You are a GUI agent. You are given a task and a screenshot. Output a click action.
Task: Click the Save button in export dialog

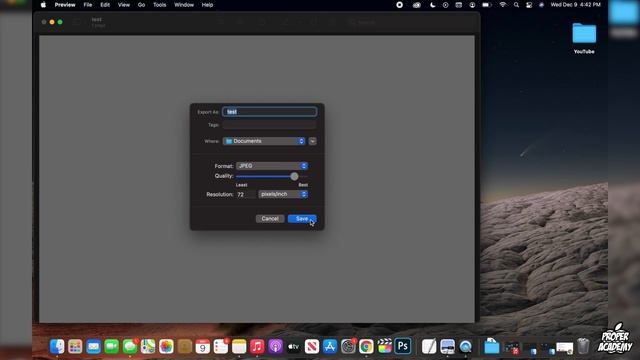302,219
